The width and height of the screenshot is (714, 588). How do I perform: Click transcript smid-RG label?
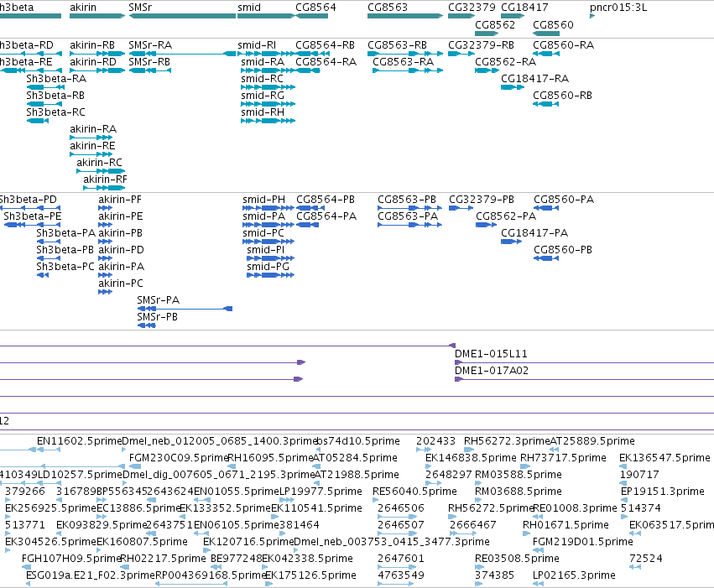coord(263,96)
